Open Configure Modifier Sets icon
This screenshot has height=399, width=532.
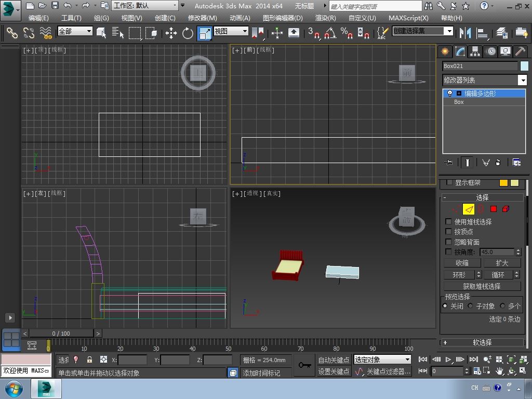point(516,163)
